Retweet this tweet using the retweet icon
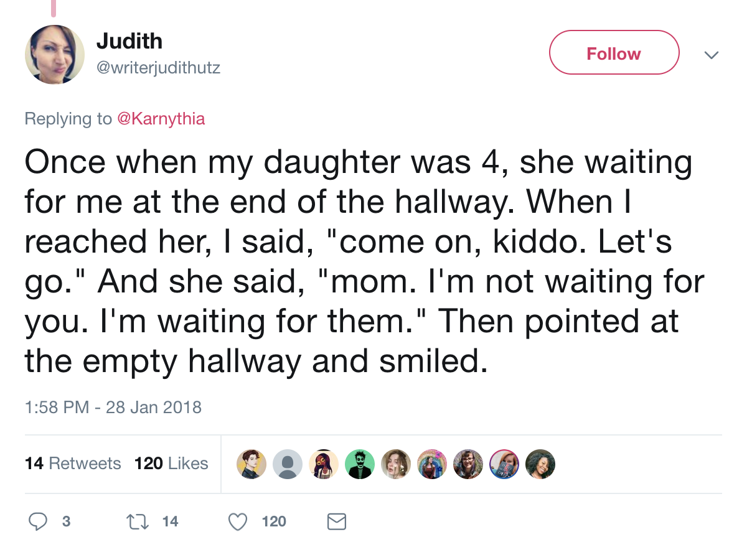 click(138, 521)
